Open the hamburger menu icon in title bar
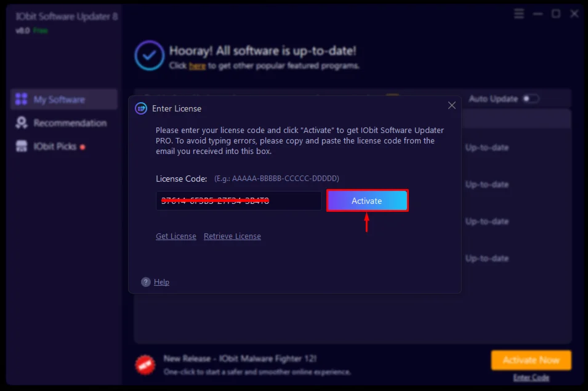The image size is (588, 391). (x=519, y=14)
